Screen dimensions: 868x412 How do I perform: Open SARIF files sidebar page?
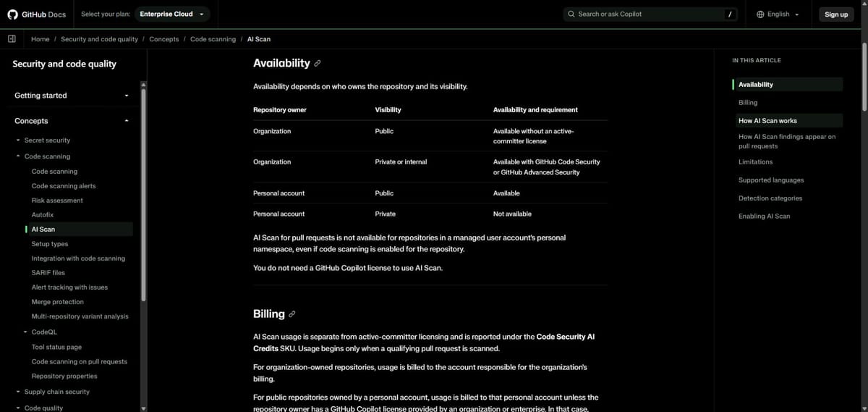(48, 273)
